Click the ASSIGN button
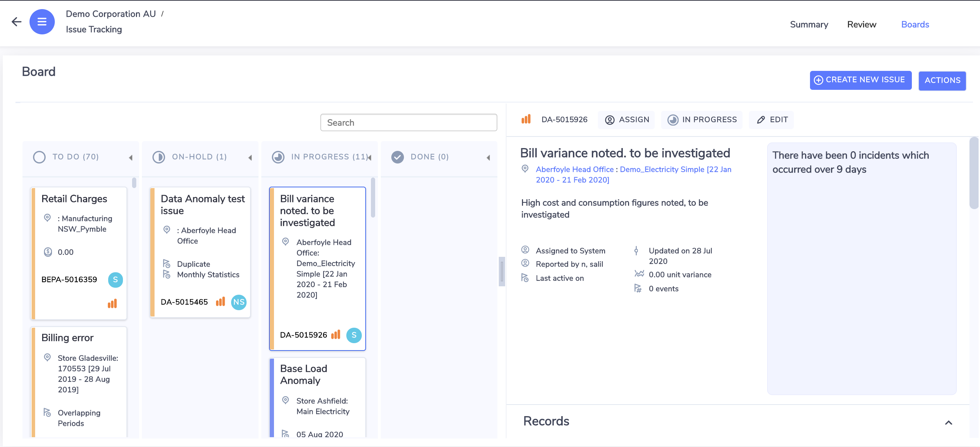The width and height of the screenshot is (980, 447). [627, 120]
